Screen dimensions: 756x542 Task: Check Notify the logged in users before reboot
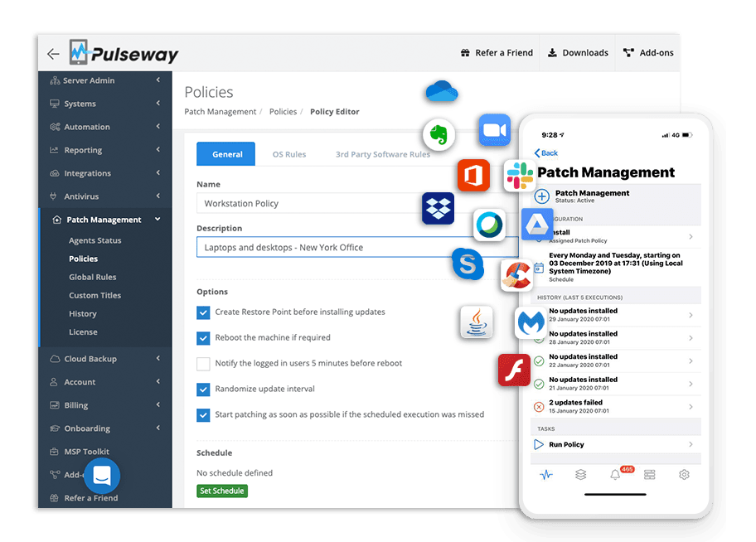click(x=203, y=364)
